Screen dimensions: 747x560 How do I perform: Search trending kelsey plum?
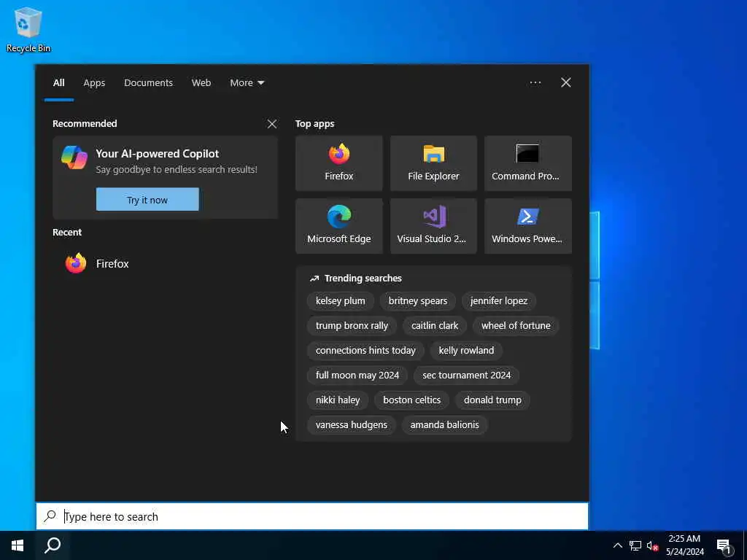click(340, 301)
